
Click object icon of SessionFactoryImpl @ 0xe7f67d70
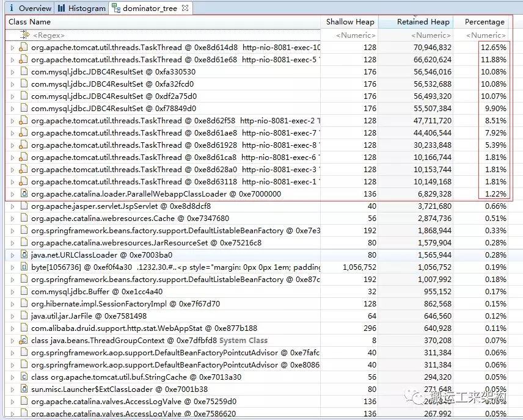[x=24, y=303]
